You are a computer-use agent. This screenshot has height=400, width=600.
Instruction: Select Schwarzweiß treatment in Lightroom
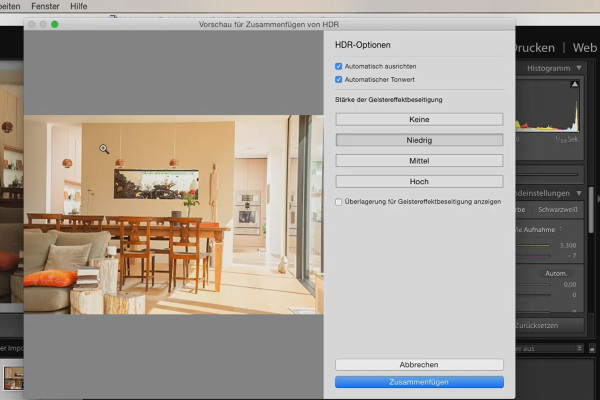point(558,209)
